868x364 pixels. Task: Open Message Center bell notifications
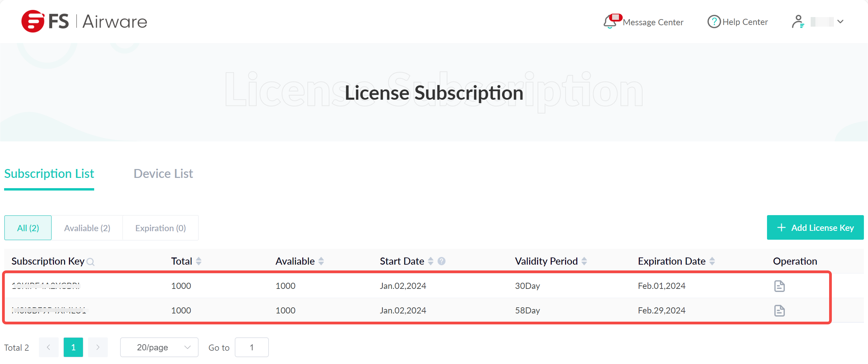pos(610,22)
